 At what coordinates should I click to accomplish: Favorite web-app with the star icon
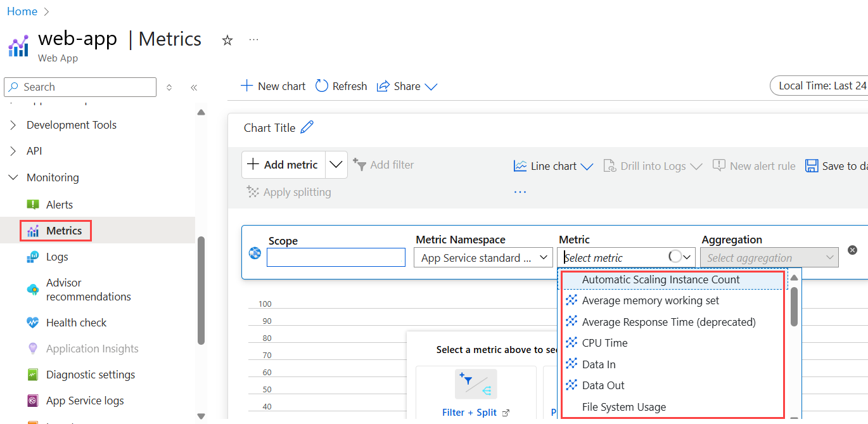pyautogui.click(x=227, y=41)
